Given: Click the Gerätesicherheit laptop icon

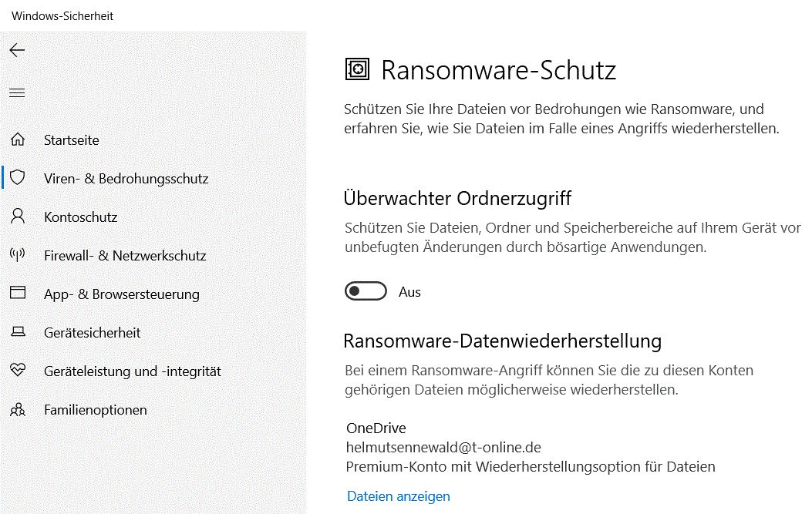Looking at the screenshot, I should click(x=18, y=333).
